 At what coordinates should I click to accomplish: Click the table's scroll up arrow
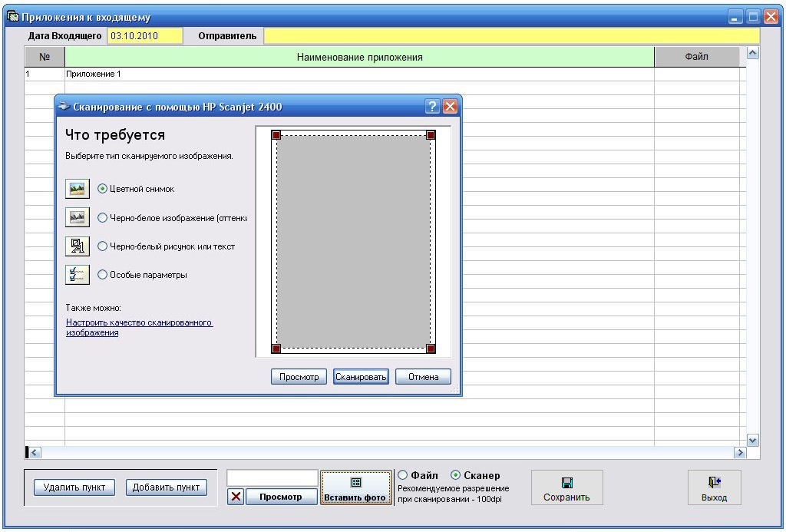point(752,53)
